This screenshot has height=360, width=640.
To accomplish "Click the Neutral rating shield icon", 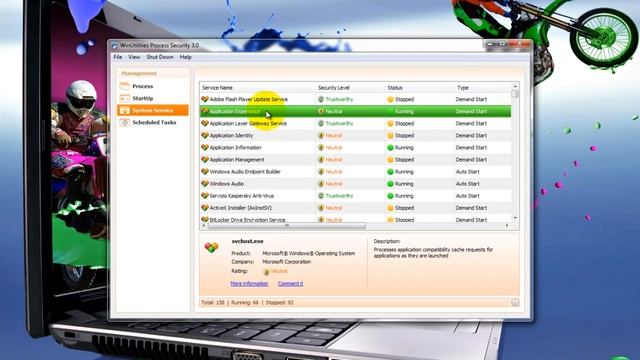I will [267, 272].
